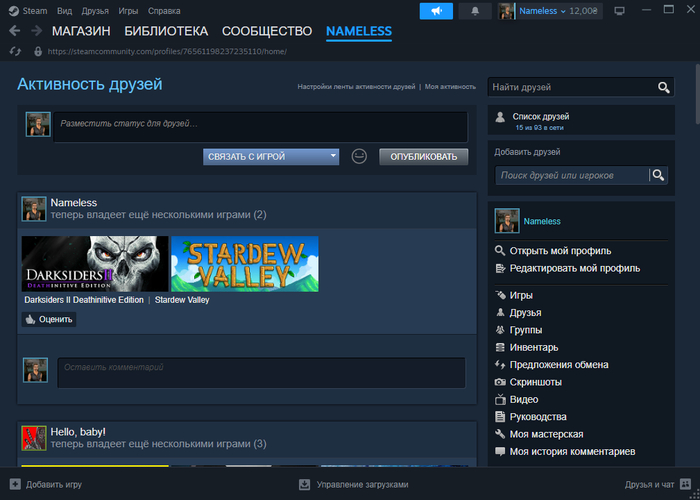Click the Управление загрузками label
The width and height of the screenshot is (700, 500).
362,484
